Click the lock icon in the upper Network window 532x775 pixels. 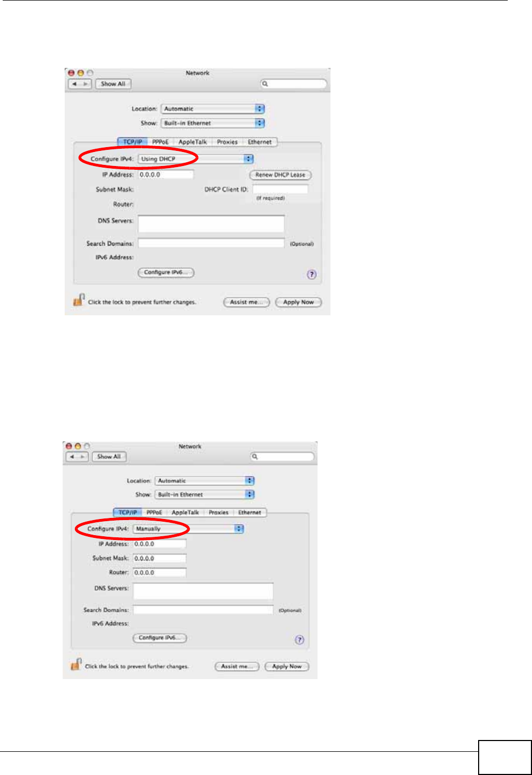point(79,300)
